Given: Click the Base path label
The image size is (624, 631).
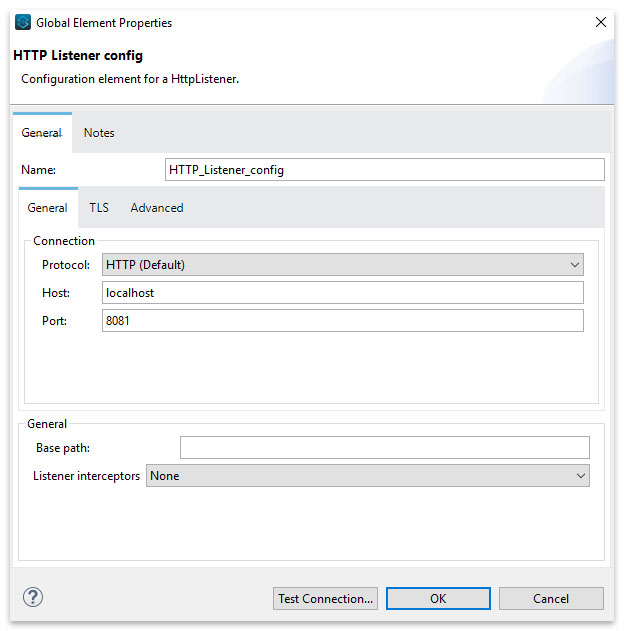Looking at the screenshot, I should point(63,448).
